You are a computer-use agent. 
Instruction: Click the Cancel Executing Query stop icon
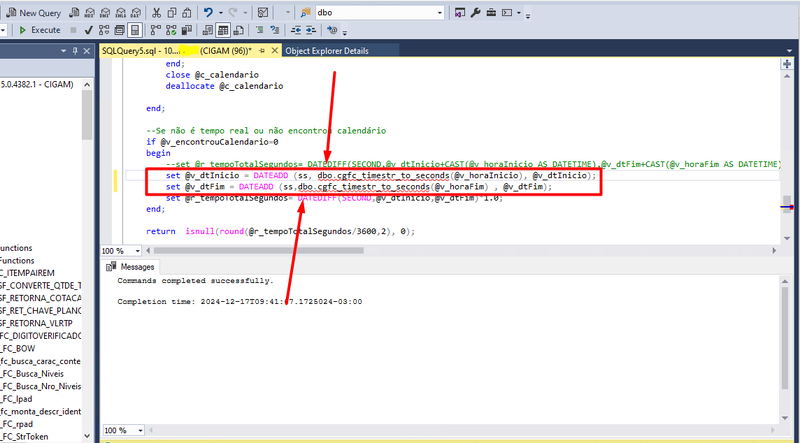[73, 30]
